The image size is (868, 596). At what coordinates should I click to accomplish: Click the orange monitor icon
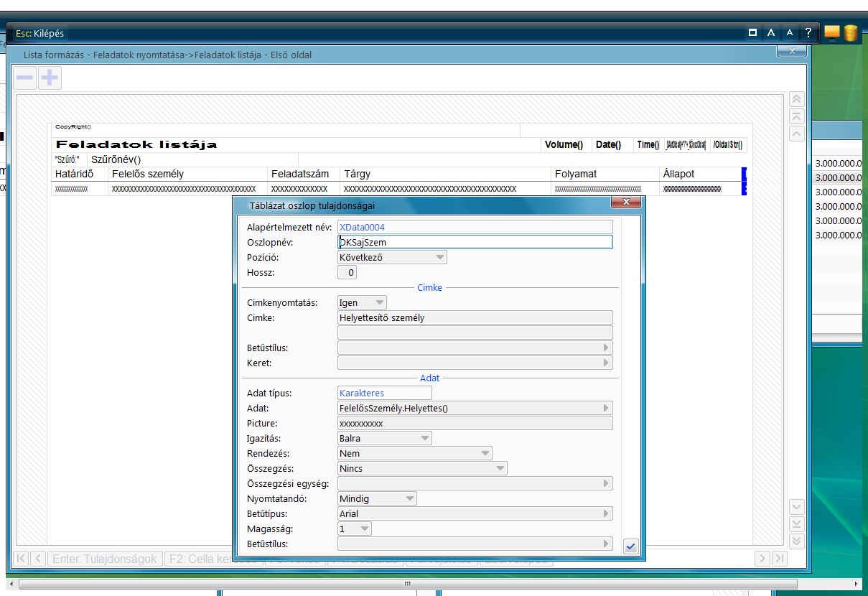pos(832,32)
